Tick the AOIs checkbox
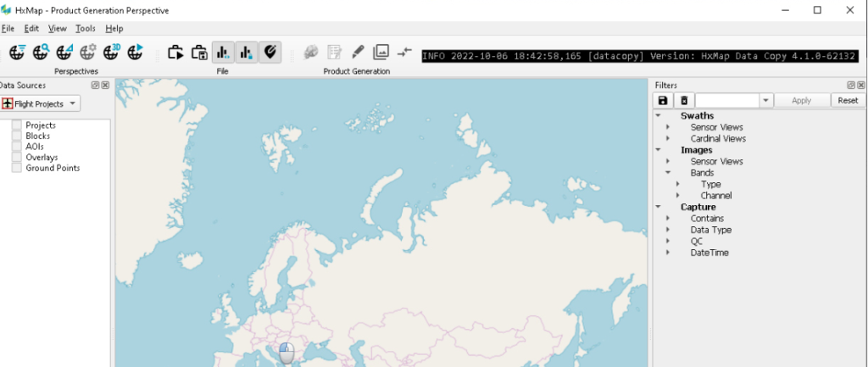Image resolution: width=868 pixels, height=367 pixels. point(17,146)
